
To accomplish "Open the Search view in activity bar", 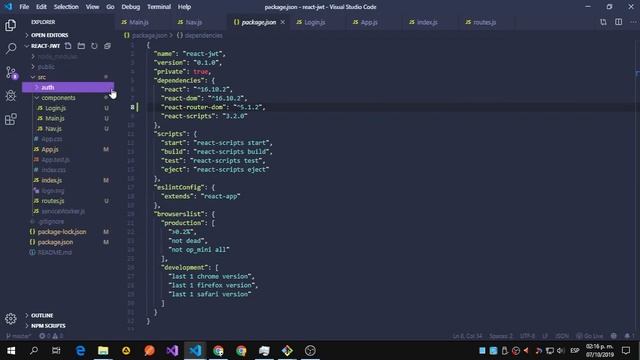I will click(x=11, y=49).
